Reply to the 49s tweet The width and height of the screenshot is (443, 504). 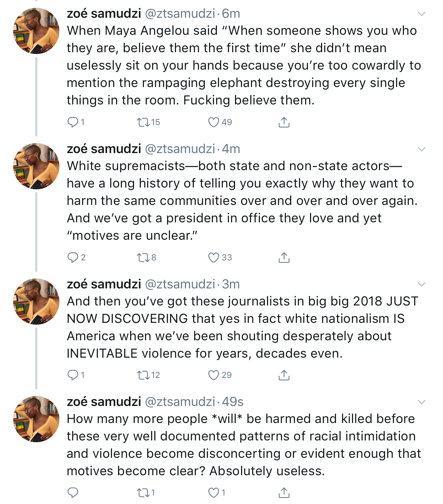pyautogui.click(x=73, y=493)
